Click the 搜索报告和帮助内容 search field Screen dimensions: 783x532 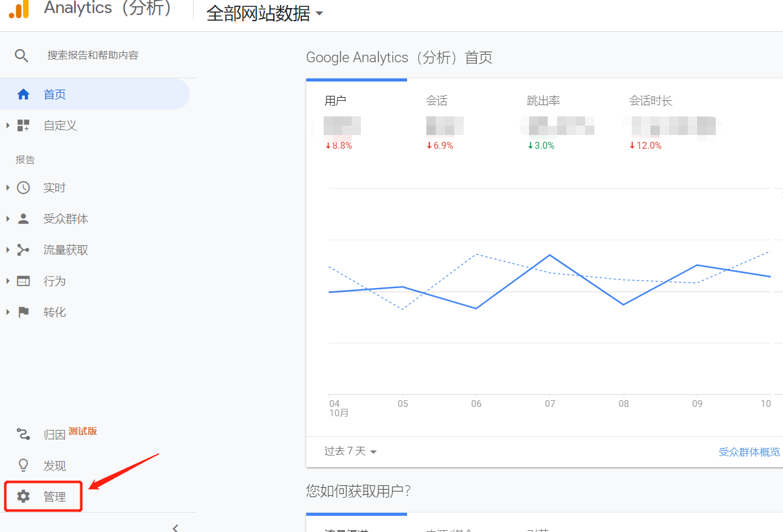click(93, 56)
